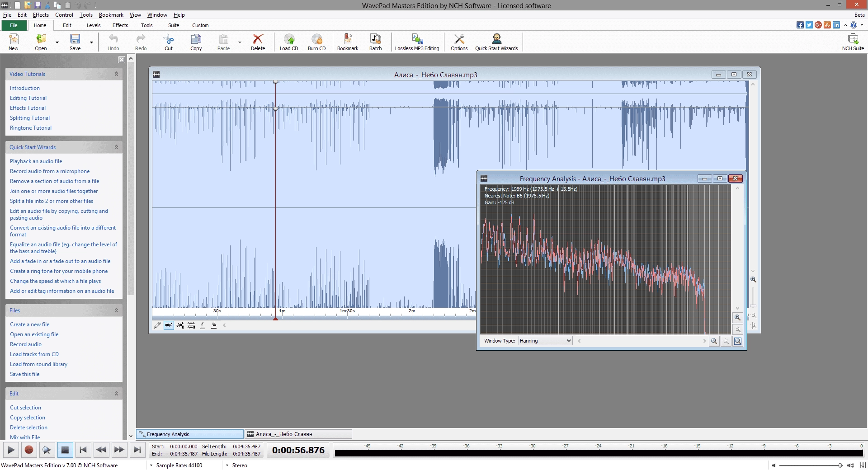Click the speaker mute icon near volume
Image resolution: width=868 pixels, height=470 pixels.
[x=774, y=465]
